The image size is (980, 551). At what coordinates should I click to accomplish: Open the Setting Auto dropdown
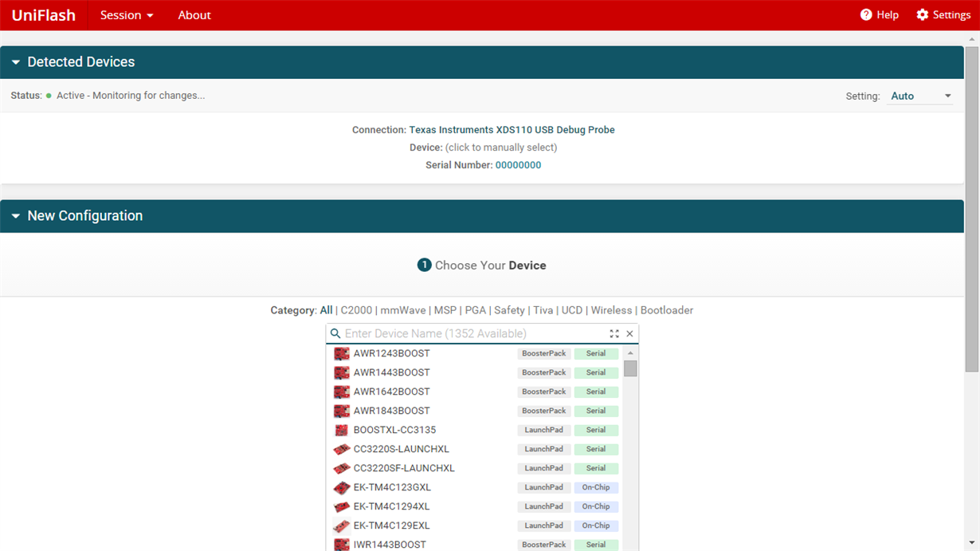click(x=920, y=96)
